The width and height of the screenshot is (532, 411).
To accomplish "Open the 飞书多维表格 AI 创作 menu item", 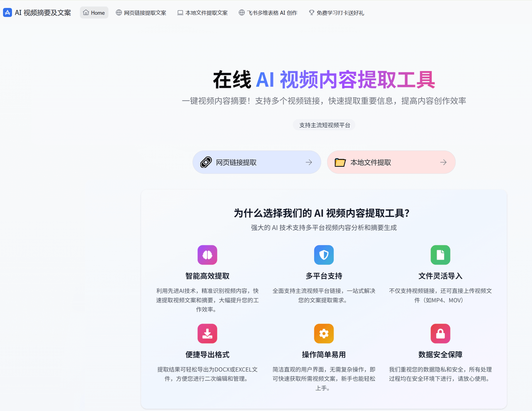I will pyautogui.click(x=267, y=12).
